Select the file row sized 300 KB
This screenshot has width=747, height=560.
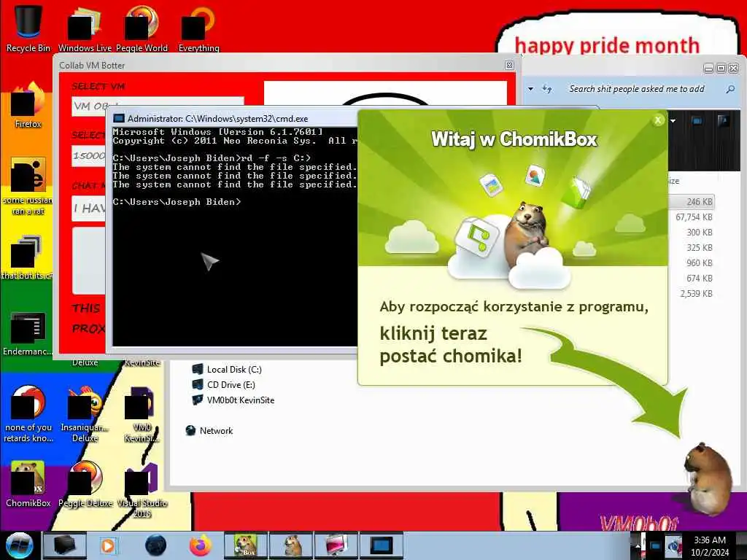[x=692, y=233]
